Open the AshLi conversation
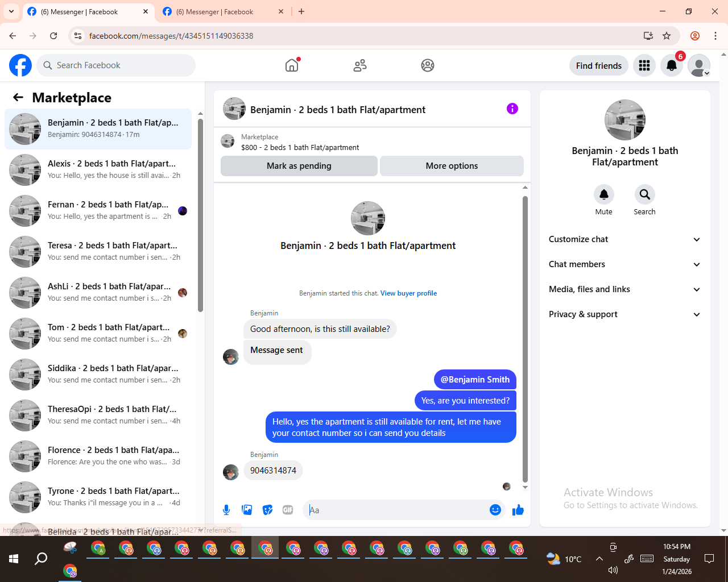 pyautogui.click(x=98, y=292)
